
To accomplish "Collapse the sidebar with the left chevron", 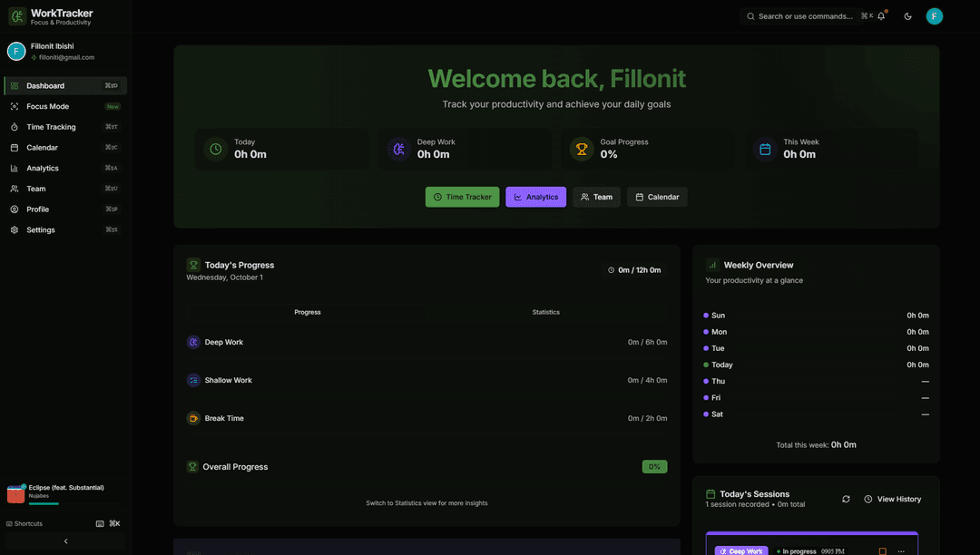I will [65, 541].
